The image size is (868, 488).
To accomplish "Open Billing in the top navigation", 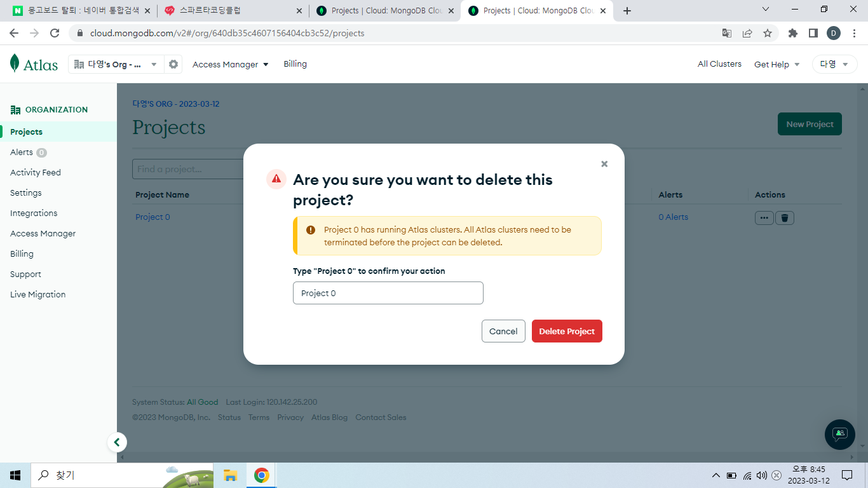I will (x=295, y=64).
